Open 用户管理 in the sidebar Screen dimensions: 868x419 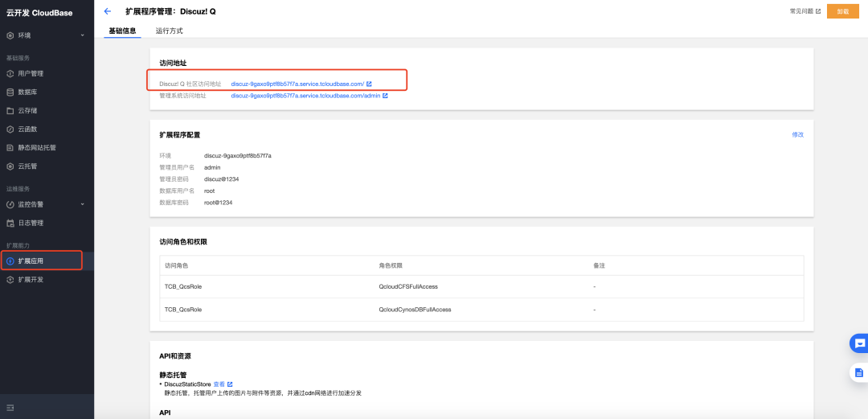pos(31,73)
